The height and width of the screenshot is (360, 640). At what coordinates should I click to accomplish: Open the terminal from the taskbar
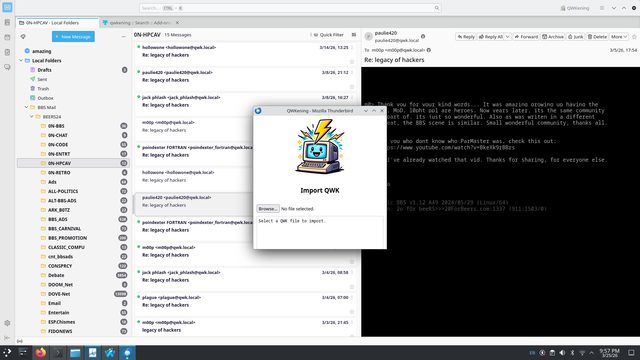coord(58,353)
